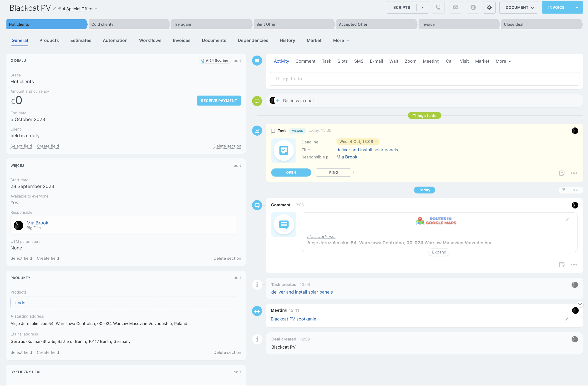Click the phone call icon in header
This screenshot has width=588, height=386.
(x=438, y=7)
